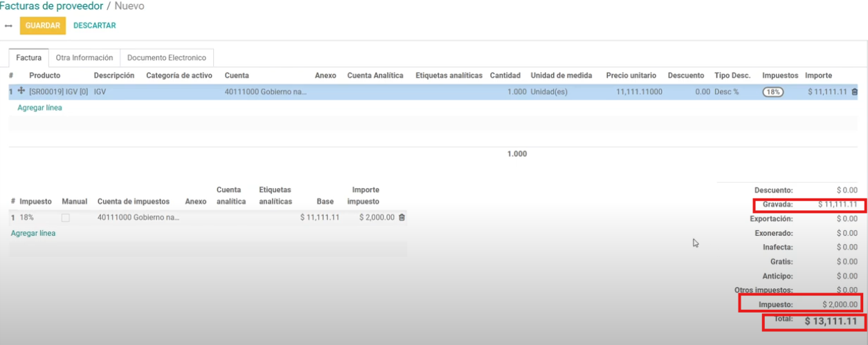Open the Otra Información tab
868x345 pixels.
[84, 57]
